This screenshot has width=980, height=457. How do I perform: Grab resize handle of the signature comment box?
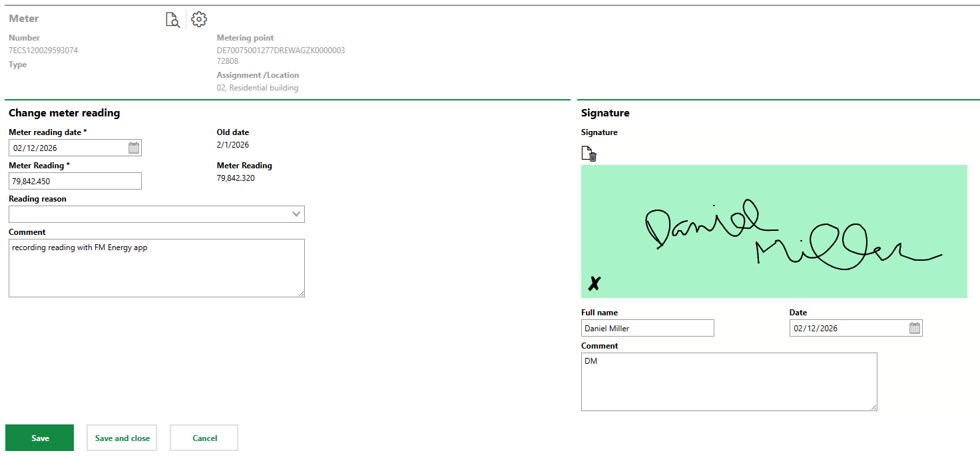point(873,407)
